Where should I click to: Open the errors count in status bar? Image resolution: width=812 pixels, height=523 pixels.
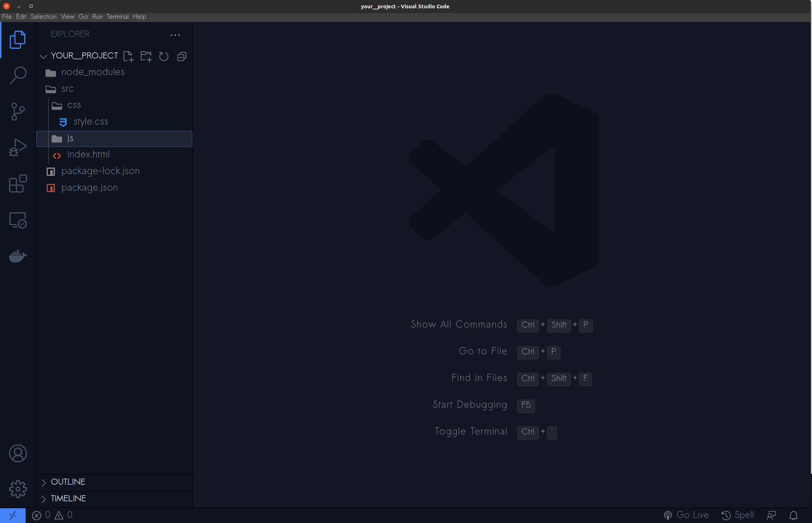(41, 515)
